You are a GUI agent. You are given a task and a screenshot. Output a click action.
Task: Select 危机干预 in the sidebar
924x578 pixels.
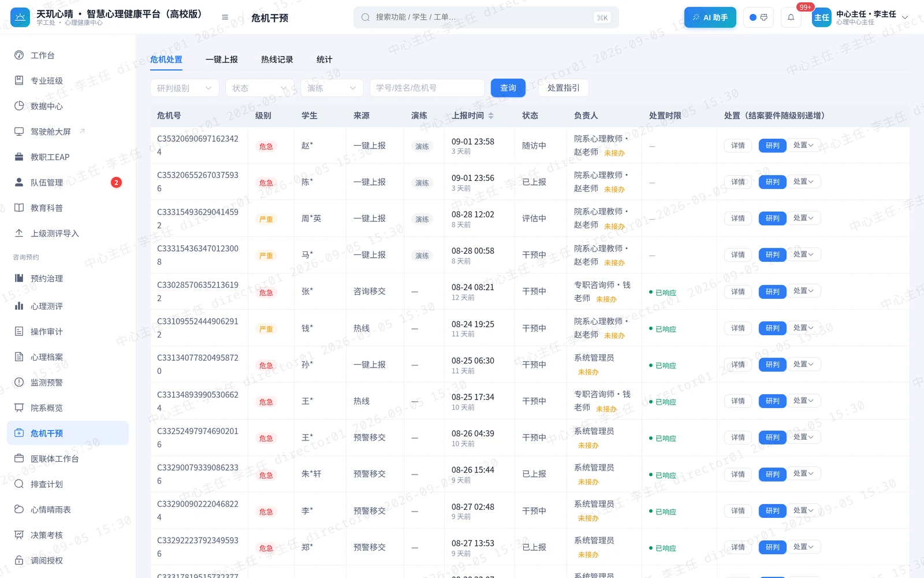point(68,433)
